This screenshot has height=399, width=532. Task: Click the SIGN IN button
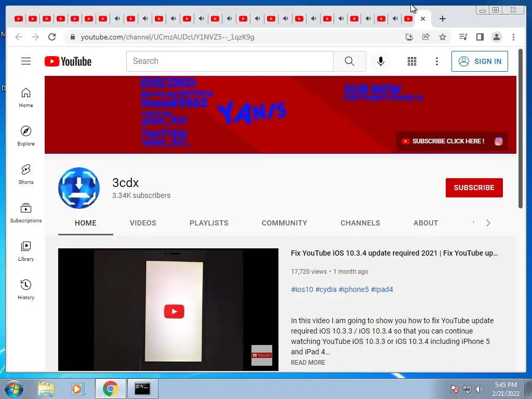pyautogui.click(x=480, y=61)
